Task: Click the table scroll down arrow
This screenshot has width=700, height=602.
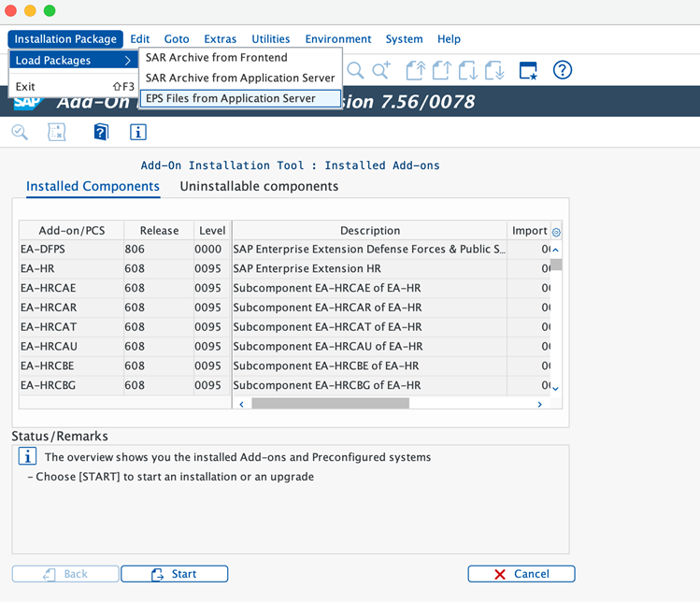Action: (556, 389)
